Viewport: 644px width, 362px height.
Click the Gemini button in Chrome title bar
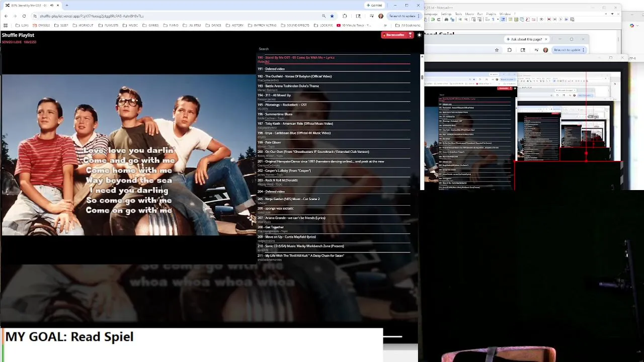[374, 6]
